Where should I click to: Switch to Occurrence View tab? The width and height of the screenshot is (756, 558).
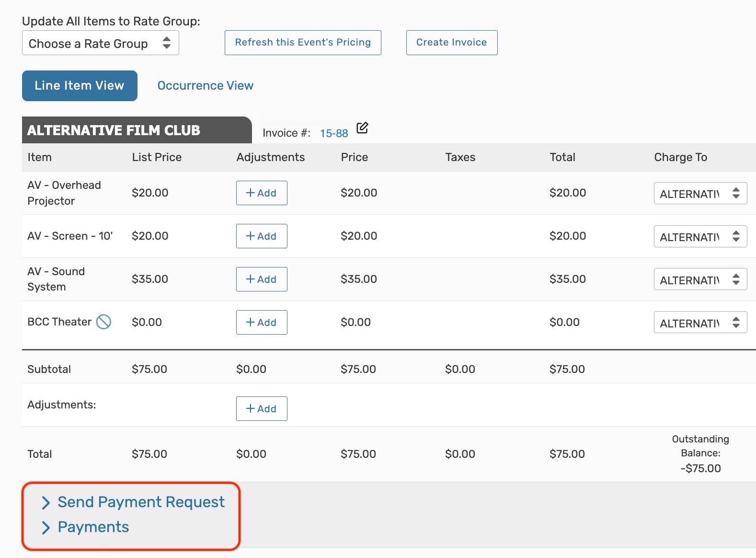(x=205, y=86)
